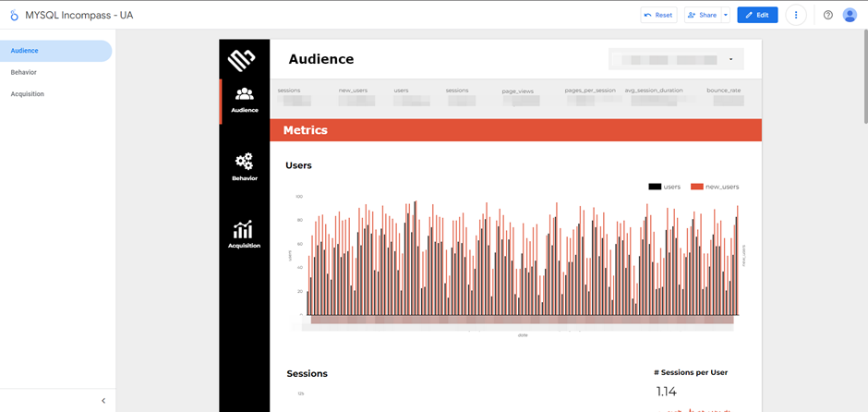Open the date range dropdown in the report header
The width and height of the screenshot is (868, 412).
[x=676, y=59]
